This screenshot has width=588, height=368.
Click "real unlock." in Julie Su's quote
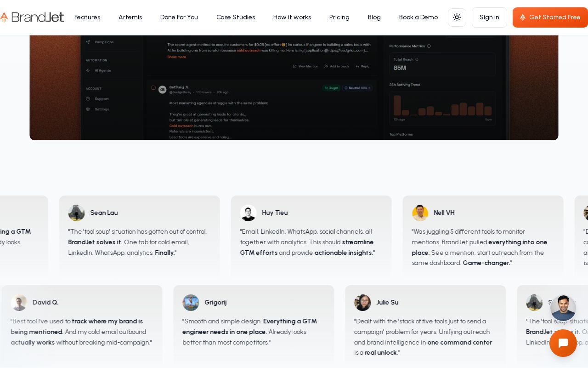(381, 352)
